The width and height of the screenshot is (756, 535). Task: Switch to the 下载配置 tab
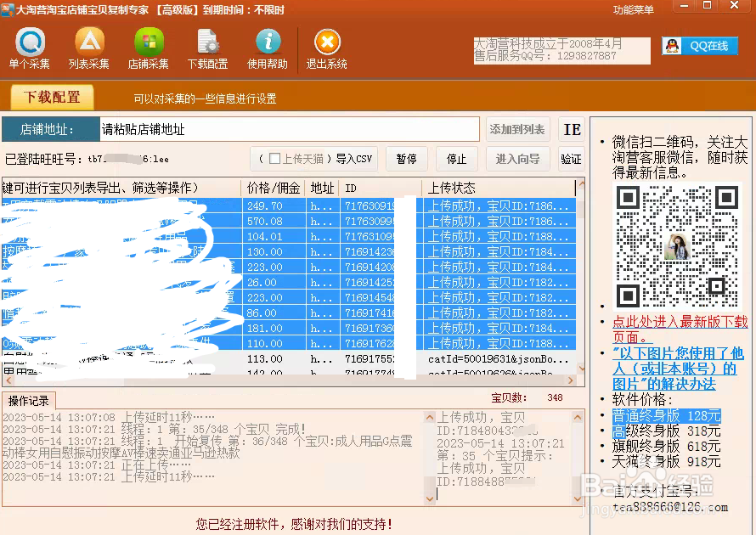click(x=51, y=98)
